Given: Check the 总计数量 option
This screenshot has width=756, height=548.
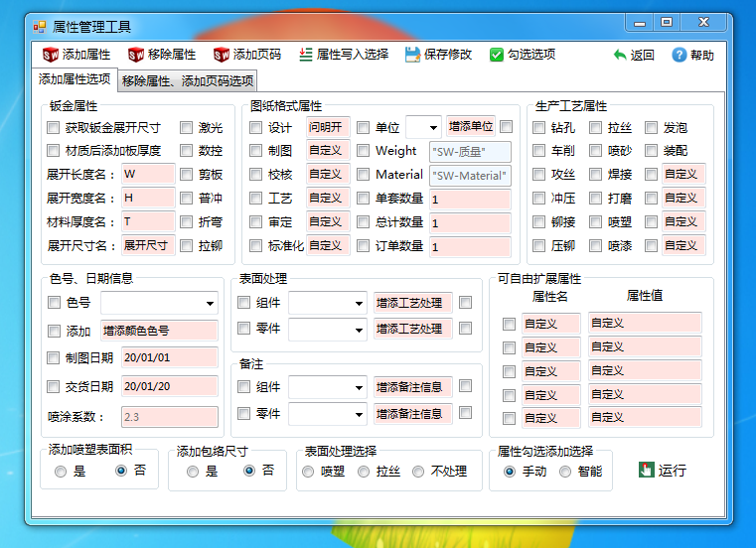Looking at the screenshot, I should tap(363, 221).
